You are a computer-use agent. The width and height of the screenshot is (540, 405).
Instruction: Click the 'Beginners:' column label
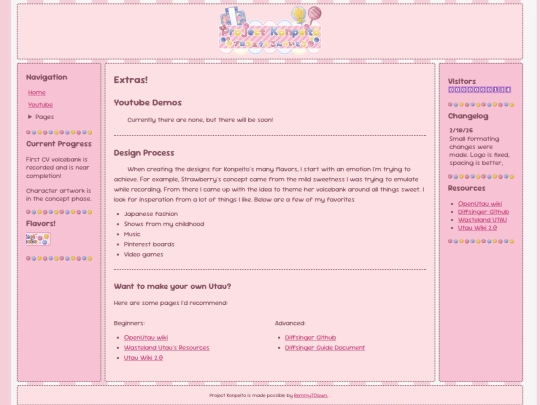(129, 323)
